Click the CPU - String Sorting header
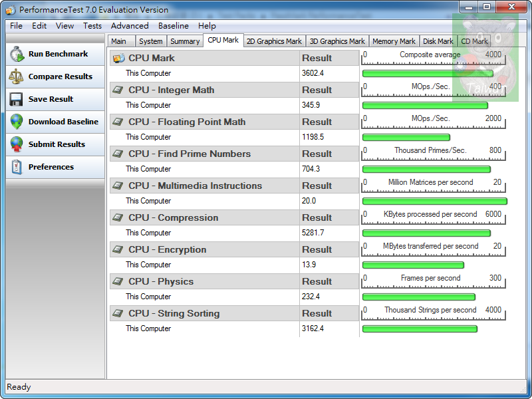 174,313
